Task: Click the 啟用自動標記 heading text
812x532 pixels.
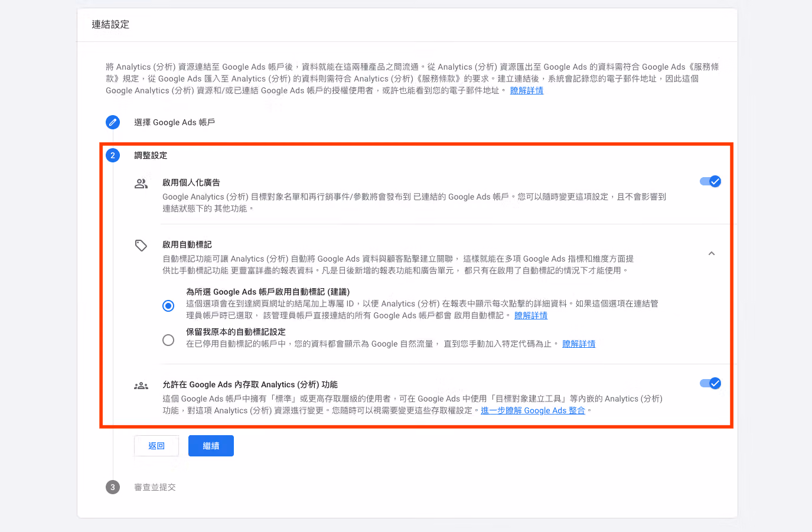Action: click(187, 244)
